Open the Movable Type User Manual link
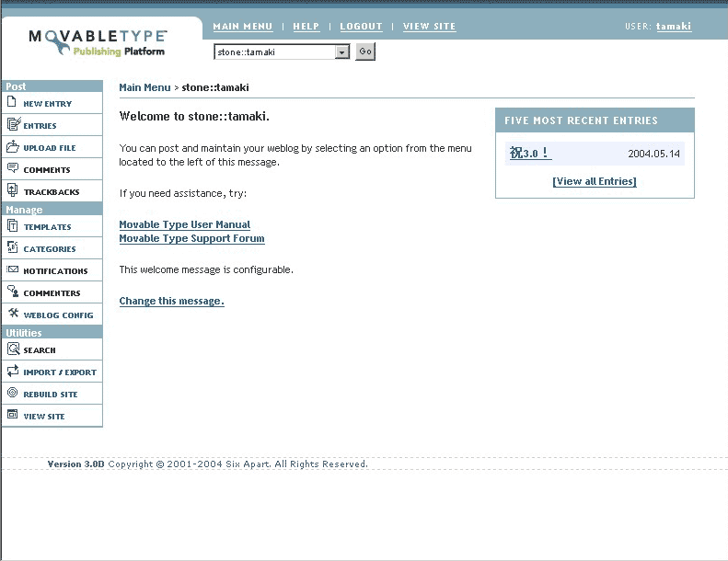Viewport: 728px width, 561px height. point(184,224)
